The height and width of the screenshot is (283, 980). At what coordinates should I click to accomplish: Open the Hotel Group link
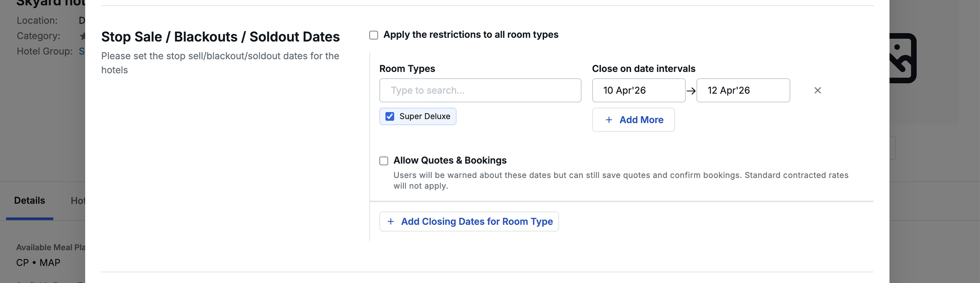pyautogui.click(x=82, y=51)
